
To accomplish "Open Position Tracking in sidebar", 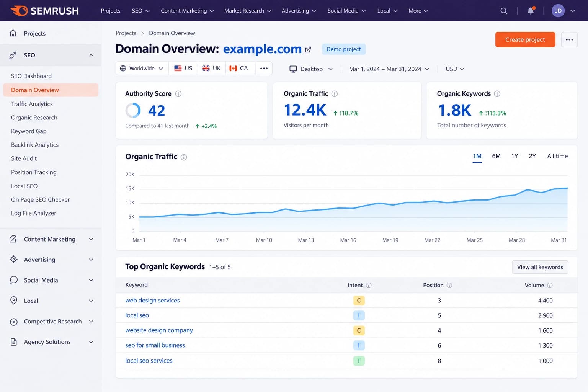I will [34, 172].
